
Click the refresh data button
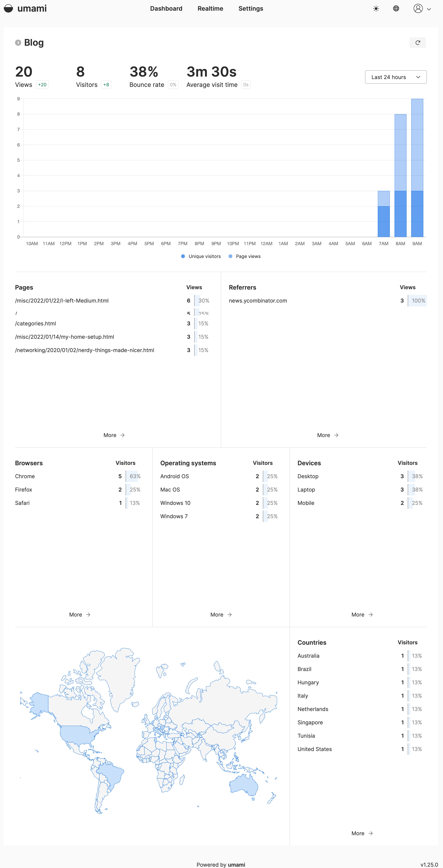[418, 43]
